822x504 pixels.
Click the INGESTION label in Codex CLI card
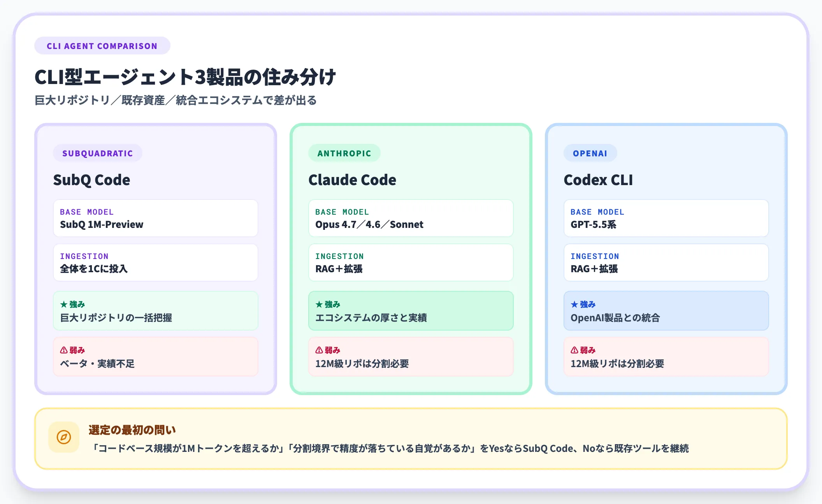click(595, 256)
